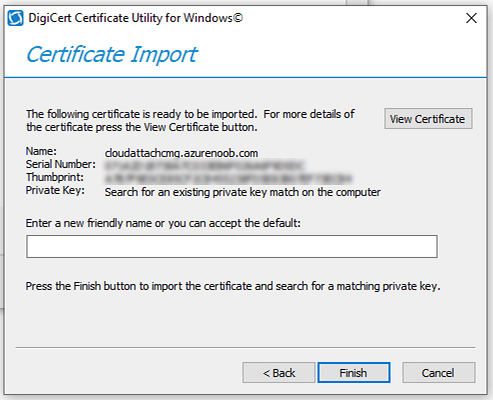Click the DigiCert logo icon in title bar
Viewport: 493px width, 400px height.
[x=15, y=18]
